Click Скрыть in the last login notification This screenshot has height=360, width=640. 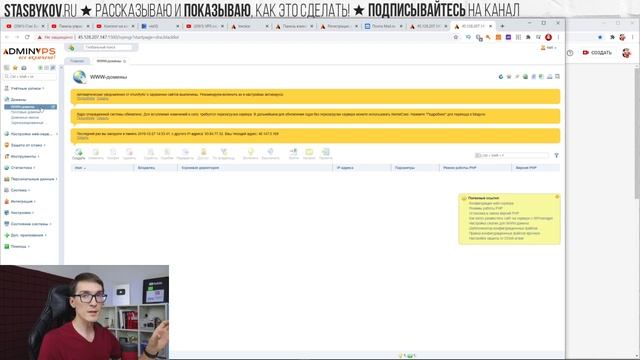pyautogui.click(x=82, y=138)
